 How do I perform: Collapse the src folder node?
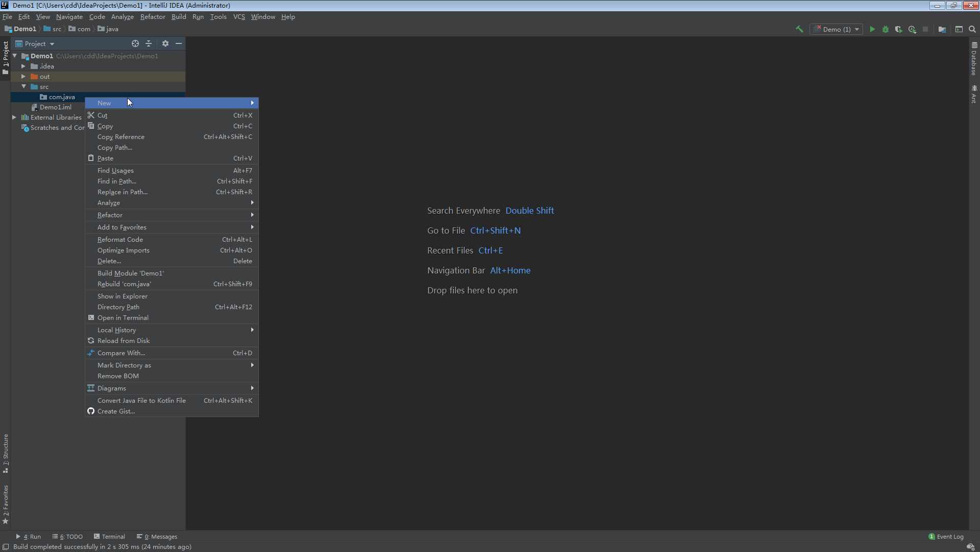click(x=23, y=86)
